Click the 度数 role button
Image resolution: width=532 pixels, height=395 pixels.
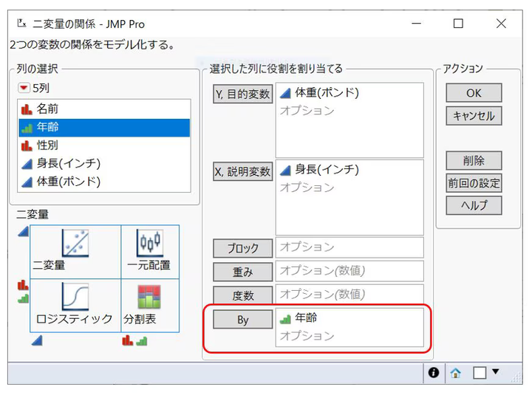(243, 295)
